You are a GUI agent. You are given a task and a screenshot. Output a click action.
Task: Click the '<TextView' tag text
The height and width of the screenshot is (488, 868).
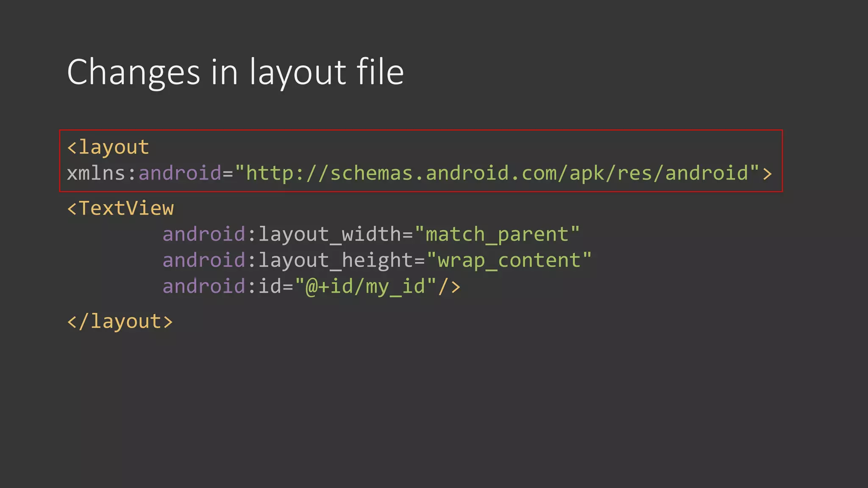click(120, 208)
